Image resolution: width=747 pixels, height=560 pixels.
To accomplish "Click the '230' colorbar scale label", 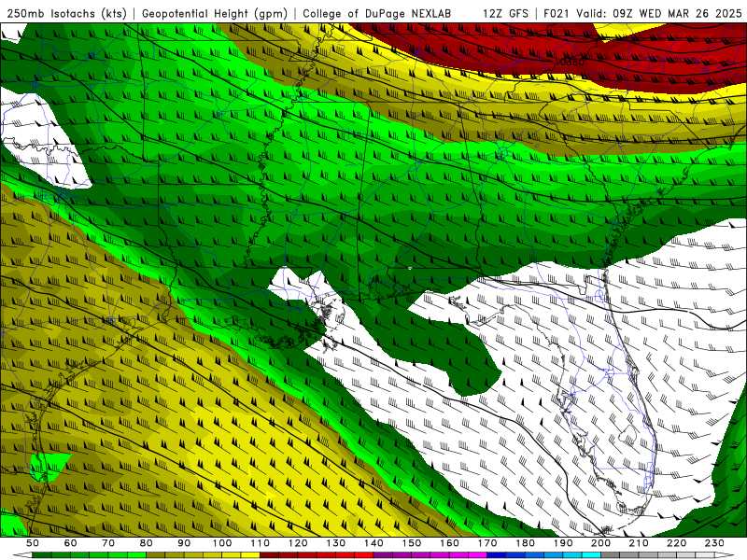I will click(x=714, y=543).
